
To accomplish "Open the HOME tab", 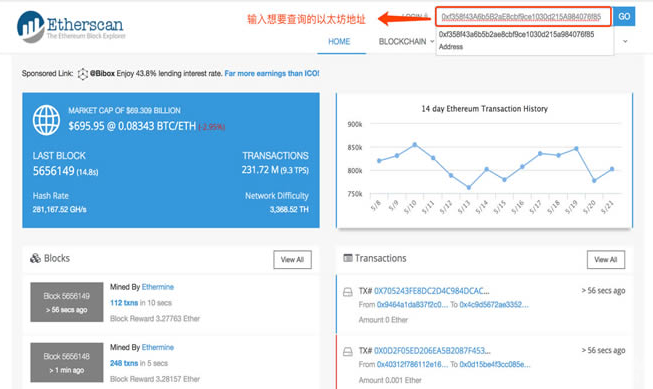I will 339,42.
